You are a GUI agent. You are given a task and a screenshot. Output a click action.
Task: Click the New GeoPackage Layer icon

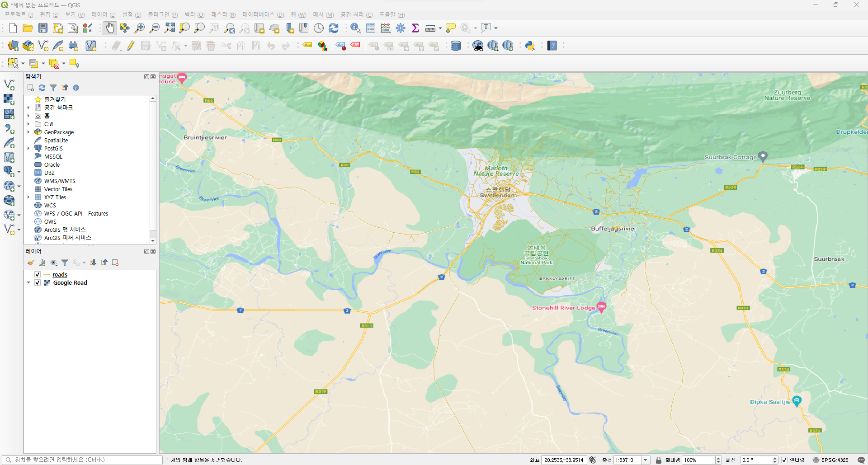point(28,46)
